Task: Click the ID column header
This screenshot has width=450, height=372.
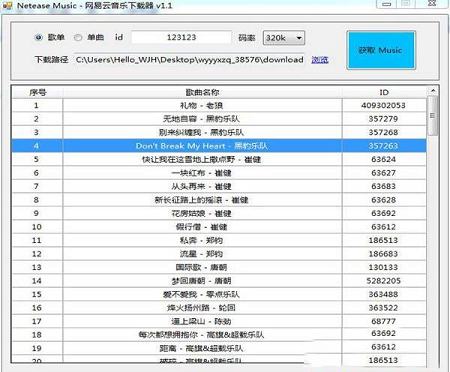Action: point(384,92)
